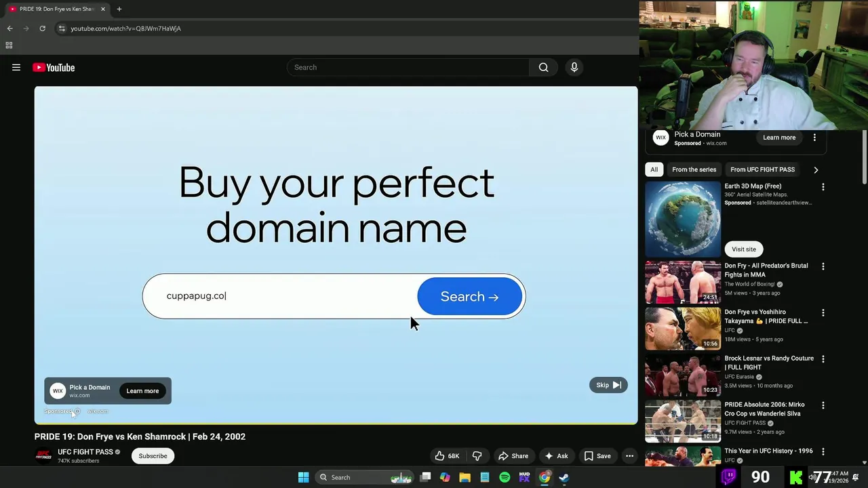This screenshot has width=868, height=488.
Task: View site info icon beside the URL
Action: pyautogui.click(x=62, y=28)
